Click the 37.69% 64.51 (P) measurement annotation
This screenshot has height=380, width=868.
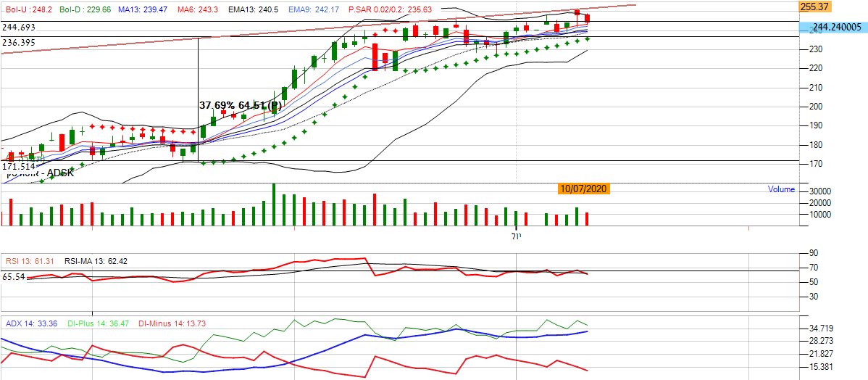point(240,106)
